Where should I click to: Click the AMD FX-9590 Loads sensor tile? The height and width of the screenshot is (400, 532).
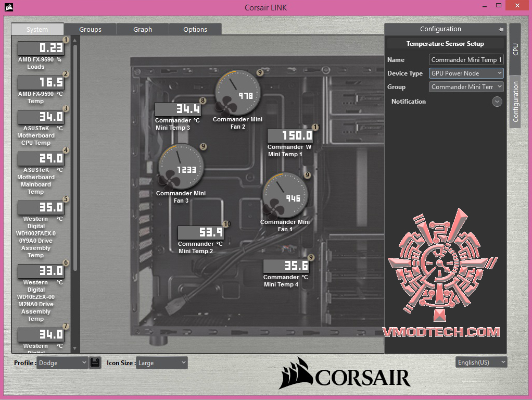click(x=41, y=48)
